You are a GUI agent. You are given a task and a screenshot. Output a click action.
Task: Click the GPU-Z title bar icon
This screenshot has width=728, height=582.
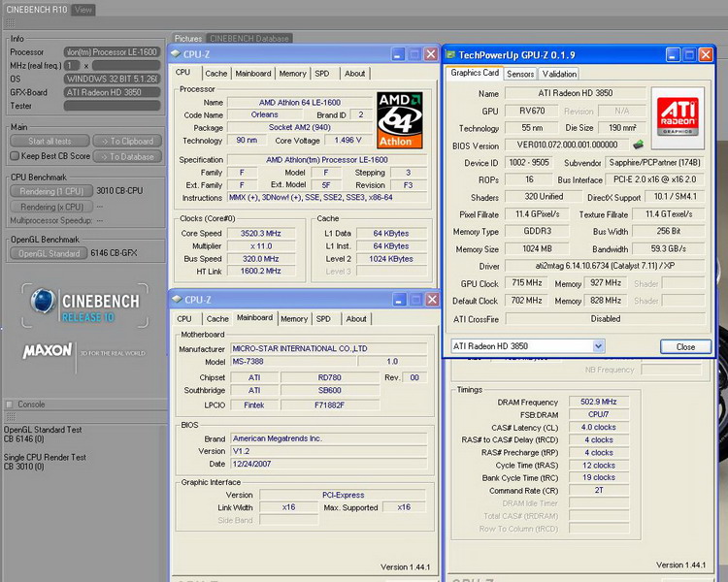pyautogui.click(x=451, y=55)
